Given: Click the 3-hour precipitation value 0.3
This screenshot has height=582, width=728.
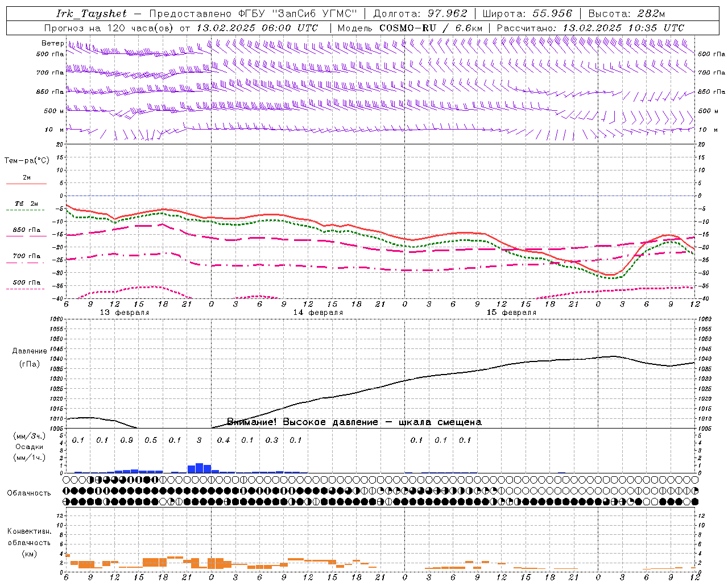Looking at the screenshot, I should (x=272, y=440).
